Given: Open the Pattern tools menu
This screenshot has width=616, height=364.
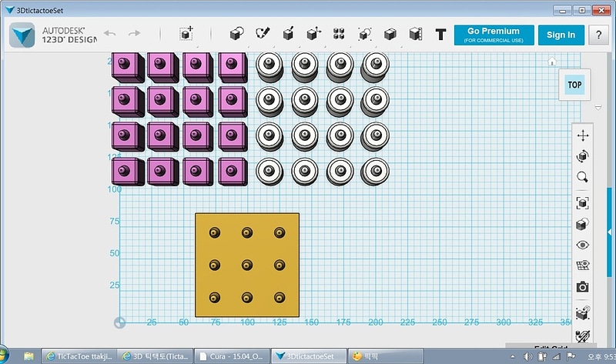Looking at the screenshot, I should click(339, 34).
